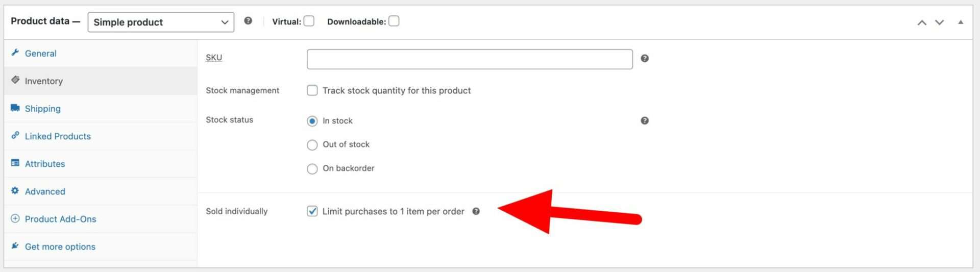Click the General wrench icon
The image size is (980, 272).
pyautogui.click(x=15, y=53)
